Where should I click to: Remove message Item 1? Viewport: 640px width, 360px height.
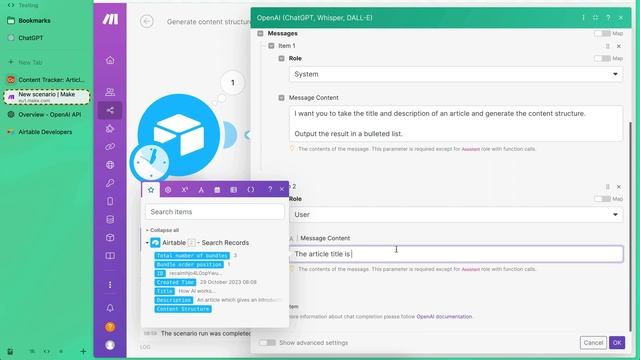pyautogui.click(x=619, y=46)
